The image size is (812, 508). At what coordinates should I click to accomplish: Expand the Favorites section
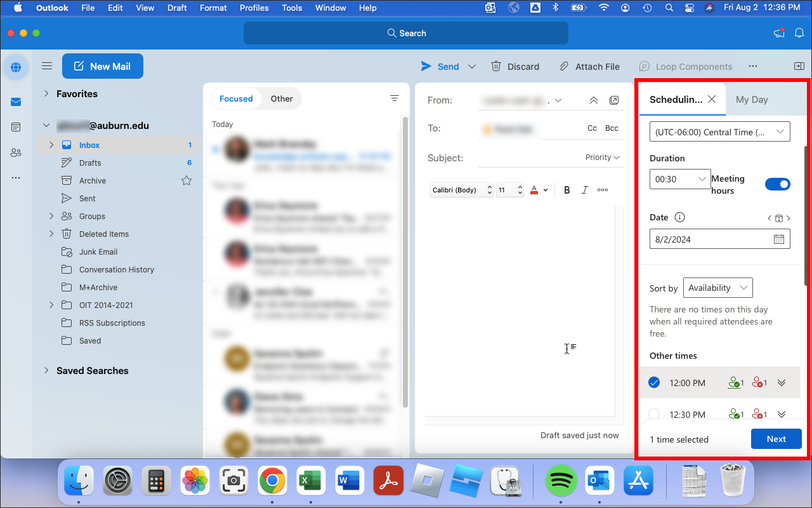pos(46,93)
